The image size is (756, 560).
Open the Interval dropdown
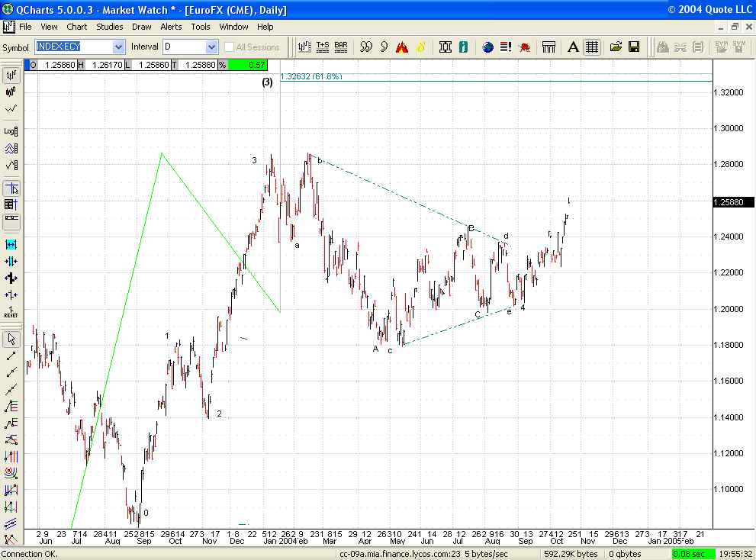click(212, 47)
